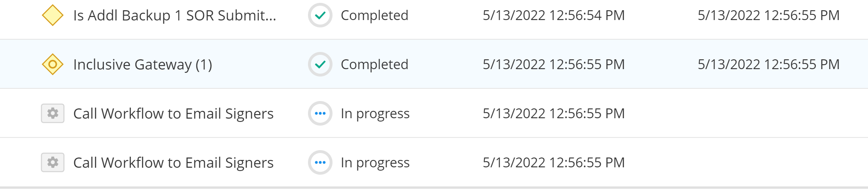The height and width of the screenshot is (189, 868).
Task: Open the upper Call Workflow to Email Signers step
Action: coord(173,114)
